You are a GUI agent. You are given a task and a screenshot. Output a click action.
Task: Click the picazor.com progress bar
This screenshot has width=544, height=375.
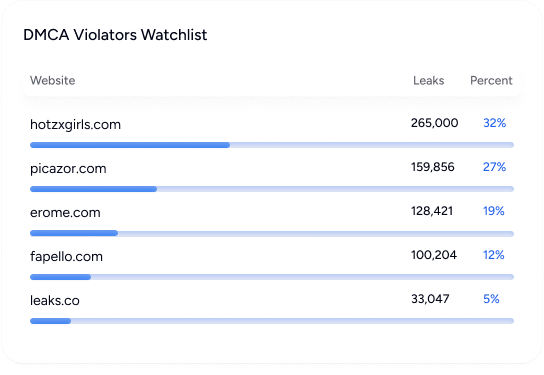click(x=272, y=189)
